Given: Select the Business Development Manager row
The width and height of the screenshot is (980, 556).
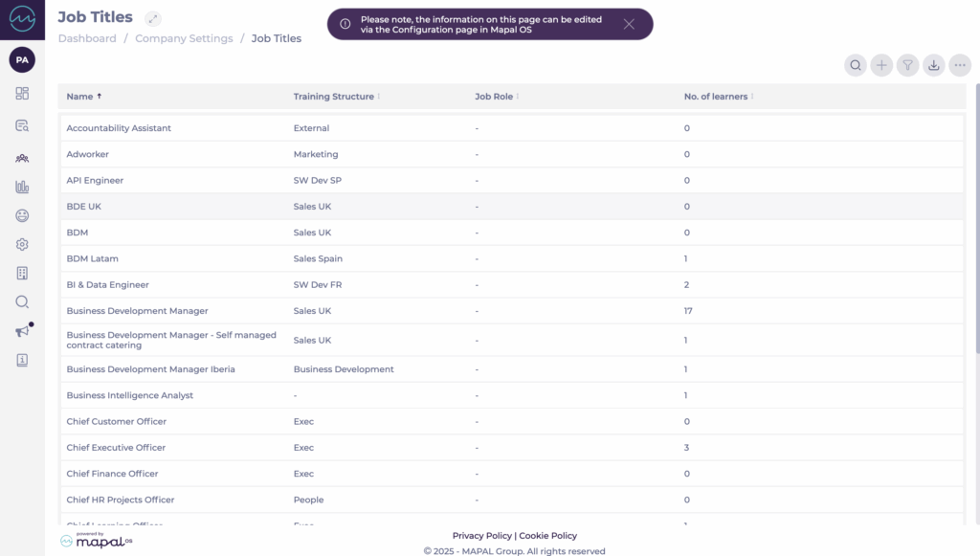Looking at the screenshot, I should 138,311.
